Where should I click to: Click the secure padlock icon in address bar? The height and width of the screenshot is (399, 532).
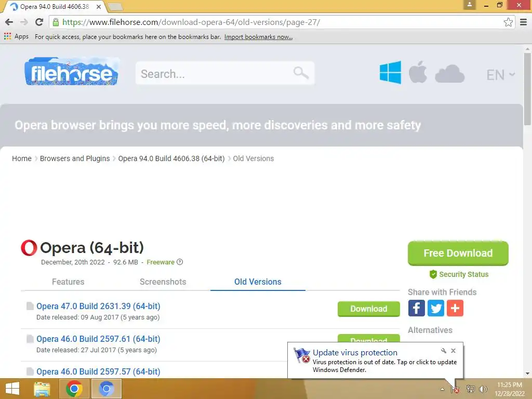pyautogui.click(x=56, y=22)
